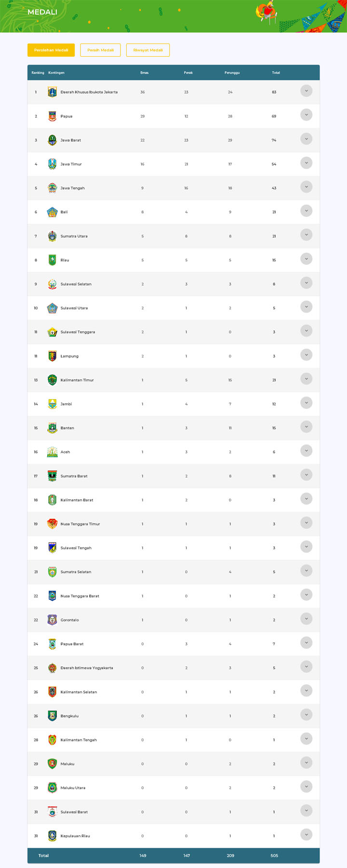This screenshot has width=347, height=868.
Task: Open the Riwayat Medali tab
Action: click(148, 50)
